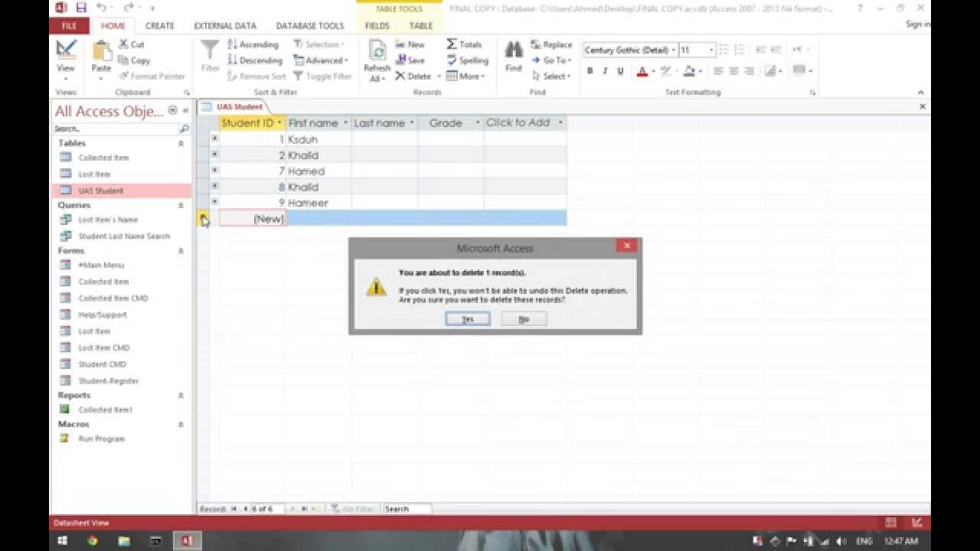The height and width of the screenshot is (551, 980).
Task: Open the More records dropdown
Action: tap(465, 77)
